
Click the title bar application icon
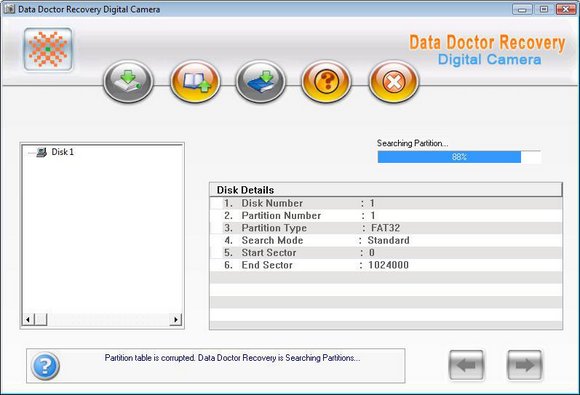pyautogui.click(x=9, y=9)
